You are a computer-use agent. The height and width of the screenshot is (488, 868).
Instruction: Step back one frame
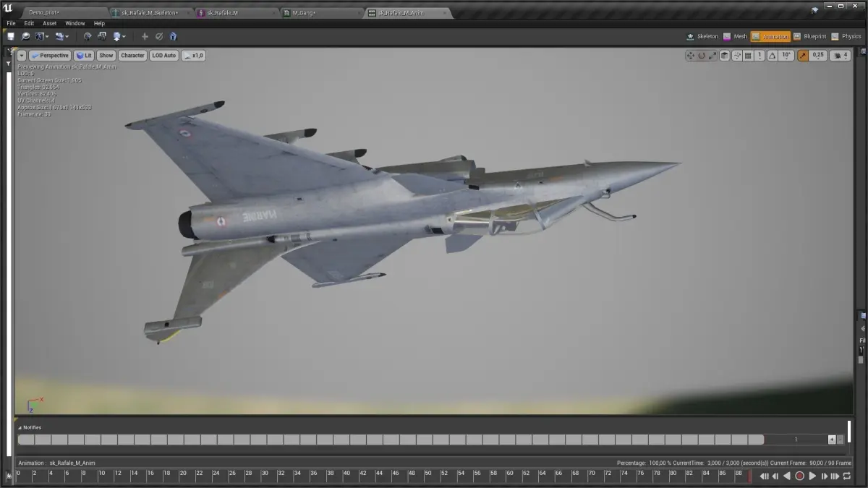pyautogui.click(x=775, y=476)
